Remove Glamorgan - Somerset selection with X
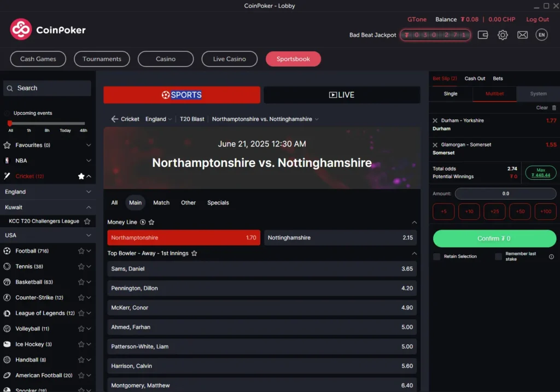560x392 pixels. pos(435,145)
